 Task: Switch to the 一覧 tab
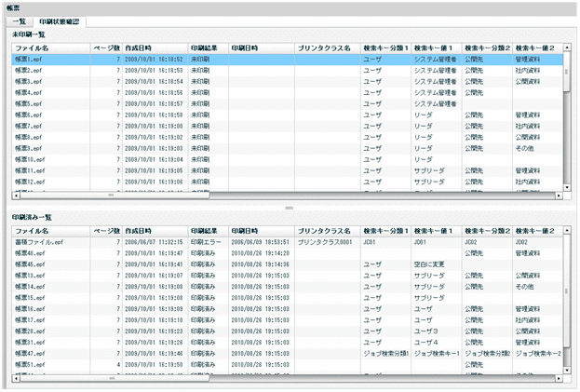point(19,20)
